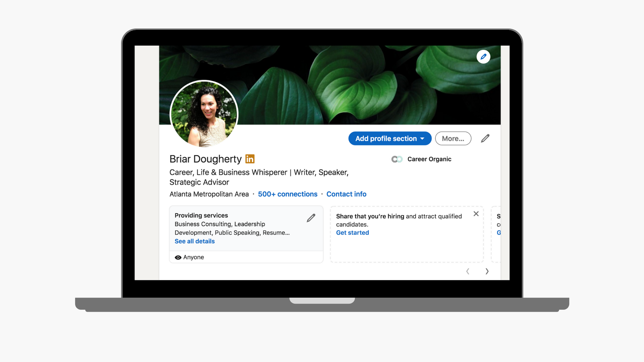Open the 500+ connections link
The width and height of the screenshot is (644, 362).
tap(287, 194)
